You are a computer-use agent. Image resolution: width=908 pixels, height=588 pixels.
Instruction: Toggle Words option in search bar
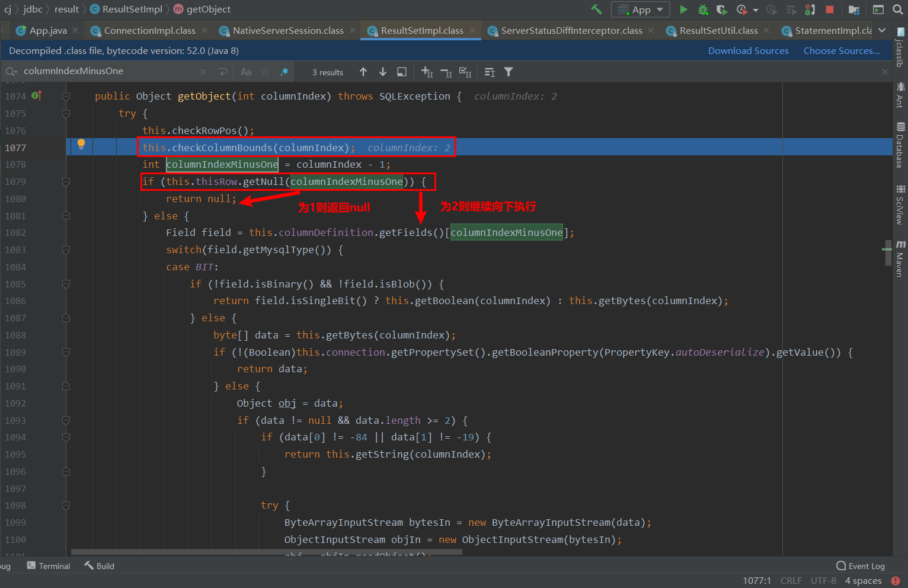point(265,72)
